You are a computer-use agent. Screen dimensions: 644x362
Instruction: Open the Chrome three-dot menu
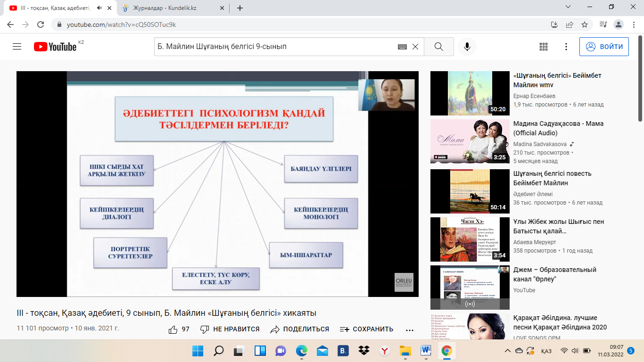[x=633, y=25]
